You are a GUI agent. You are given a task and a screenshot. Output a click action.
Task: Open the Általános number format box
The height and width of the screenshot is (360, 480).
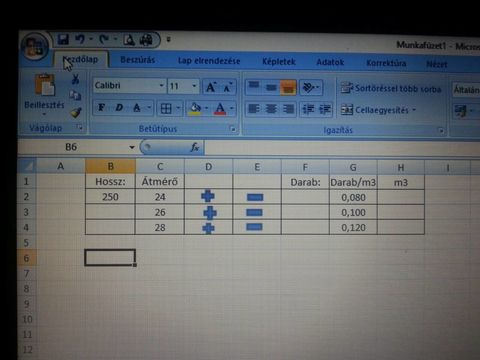click(466, 90)
